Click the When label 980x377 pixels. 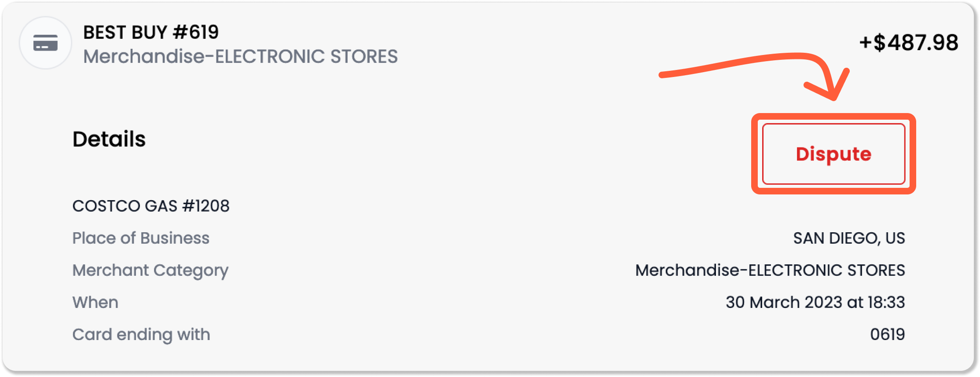pyautogui.click(x=95, y=302)
